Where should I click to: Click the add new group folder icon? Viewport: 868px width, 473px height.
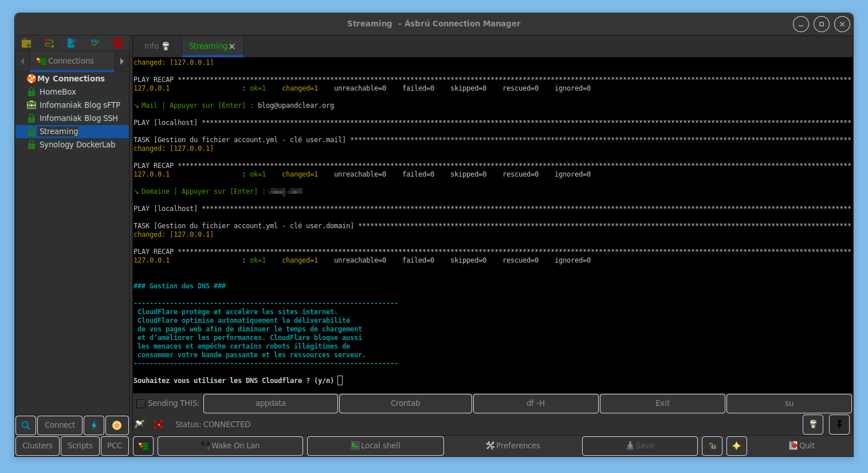click(26, 43)
